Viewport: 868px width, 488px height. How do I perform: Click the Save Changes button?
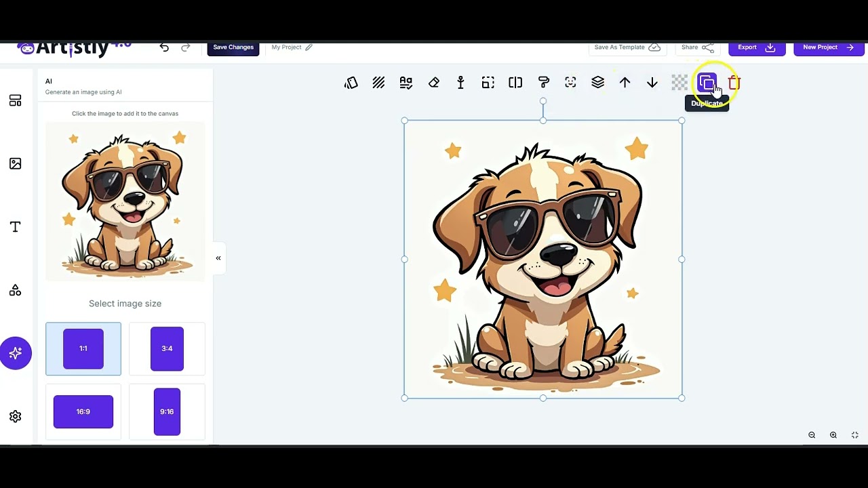click(x=233, y=47)
